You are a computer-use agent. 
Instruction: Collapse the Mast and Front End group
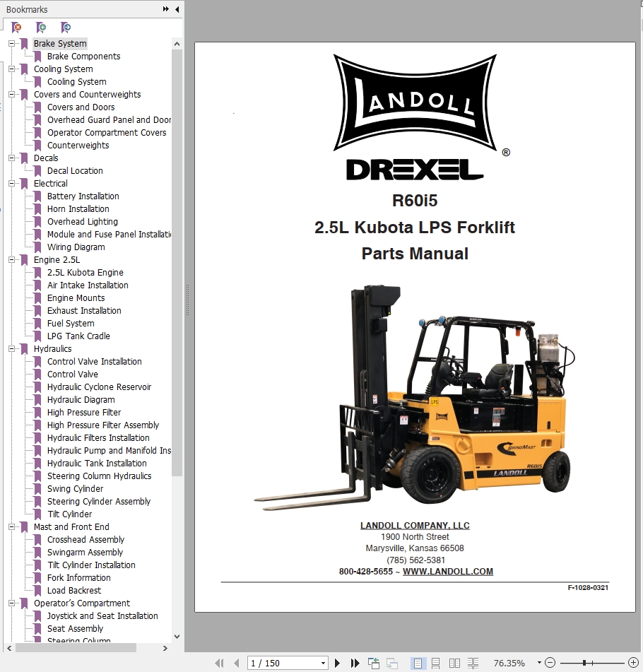[11, 527]
